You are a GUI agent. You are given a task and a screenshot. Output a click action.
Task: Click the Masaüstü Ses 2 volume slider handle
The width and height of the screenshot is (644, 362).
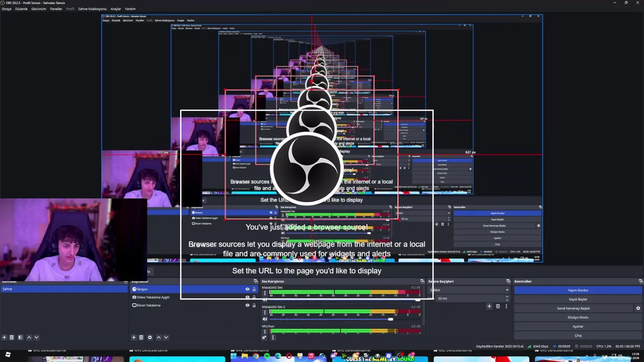click(390, 319)
